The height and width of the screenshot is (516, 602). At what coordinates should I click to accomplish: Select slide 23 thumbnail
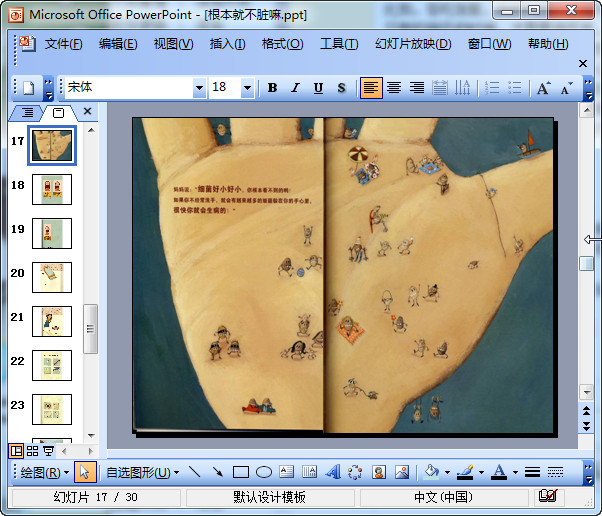(x=52, y=409)
